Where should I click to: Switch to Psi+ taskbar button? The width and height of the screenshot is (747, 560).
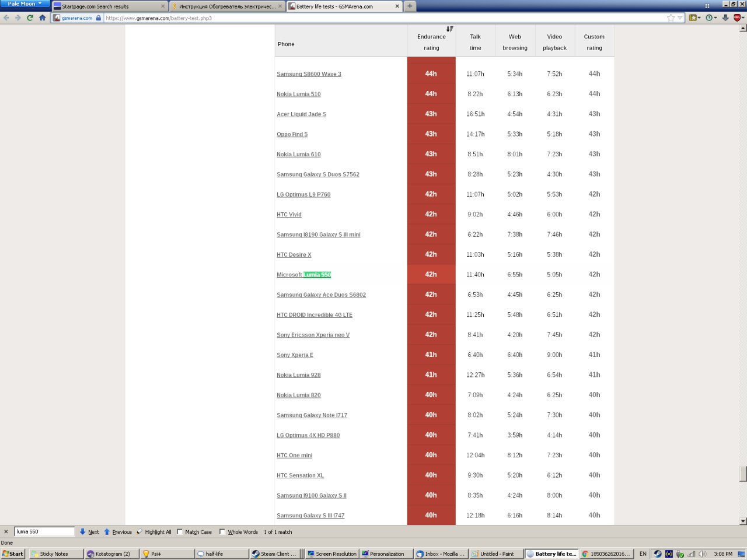point(167,554)
